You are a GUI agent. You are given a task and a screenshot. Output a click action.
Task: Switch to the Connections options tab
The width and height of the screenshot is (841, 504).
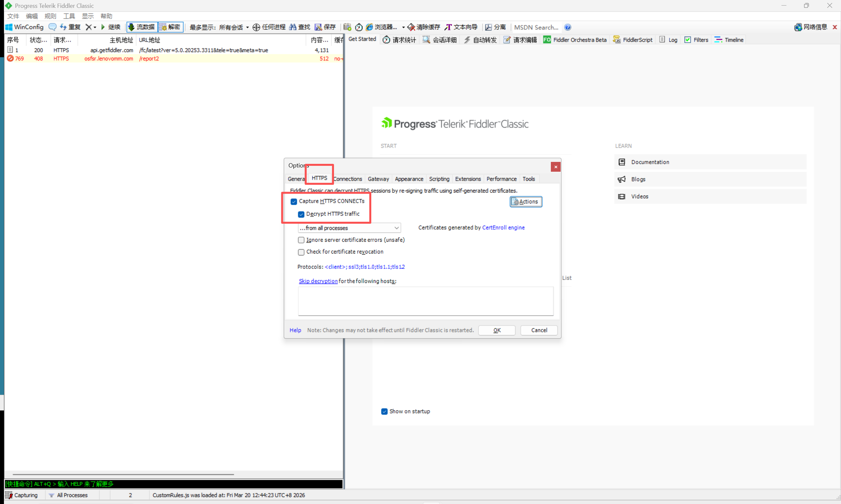pos(347,179)
